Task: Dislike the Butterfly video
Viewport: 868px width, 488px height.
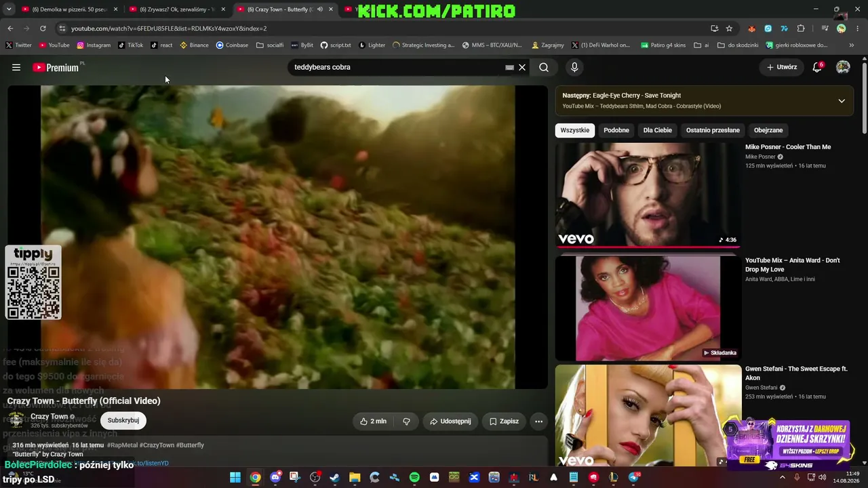Action: 406,421
